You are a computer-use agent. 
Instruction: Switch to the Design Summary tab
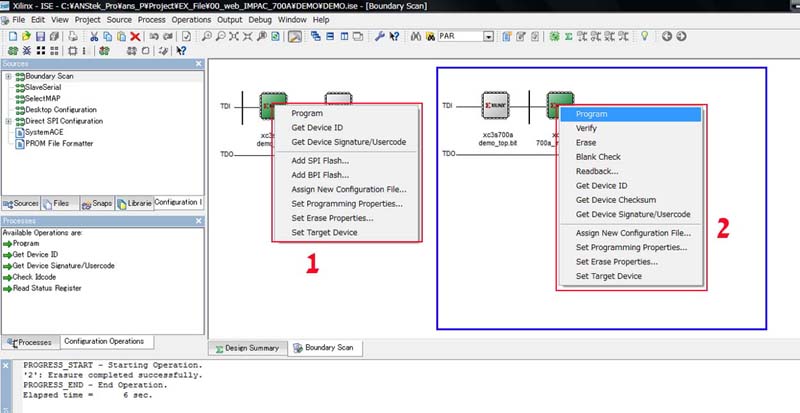[x=247, y=348]
